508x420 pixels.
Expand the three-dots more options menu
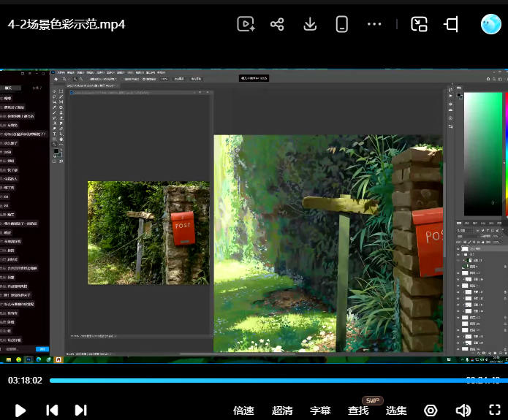[x=374, y=24]
